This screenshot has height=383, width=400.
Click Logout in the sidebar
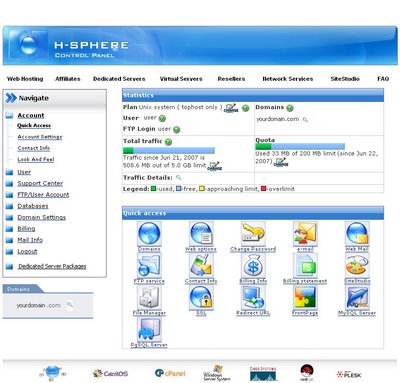click(x=27, y=251)
